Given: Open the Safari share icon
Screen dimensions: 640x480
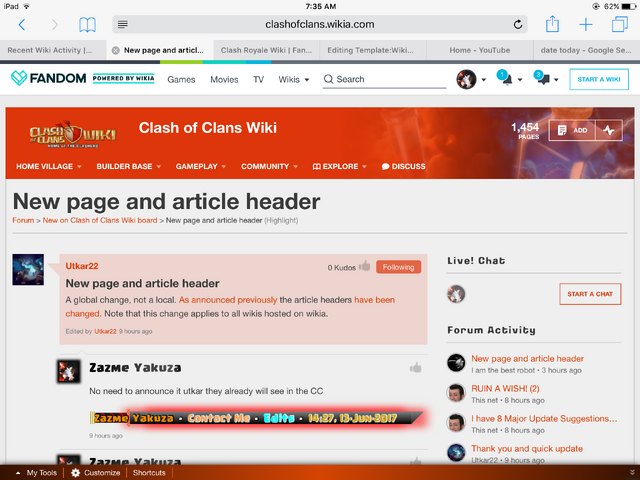Looking at the screenshot, I should (x=552, y=24).
